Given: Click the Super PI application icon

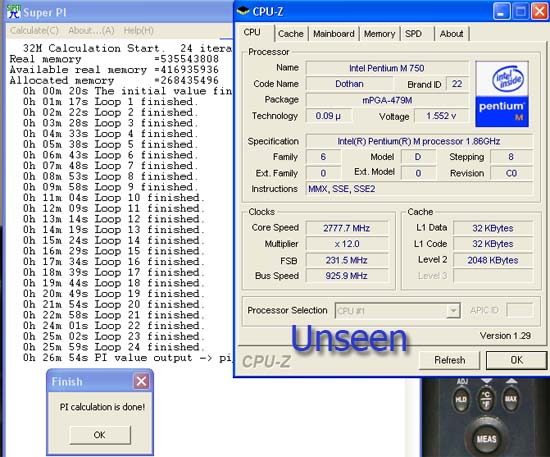Looking at the screenshot, I should click(14, 12).
